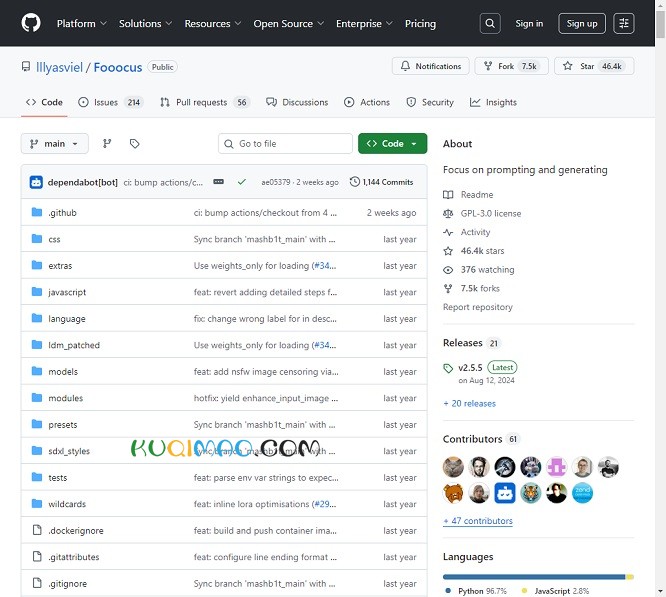This screenshot has width=666, height=597.
Task: Click the Activity pulse icon
Action: pos(448,232)
